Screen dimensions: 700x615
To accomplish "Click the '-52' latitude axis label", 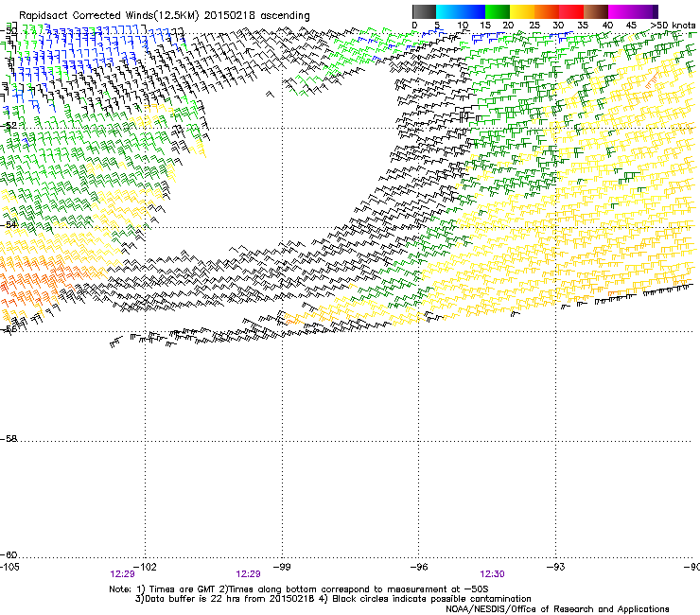I will (9, 126).
